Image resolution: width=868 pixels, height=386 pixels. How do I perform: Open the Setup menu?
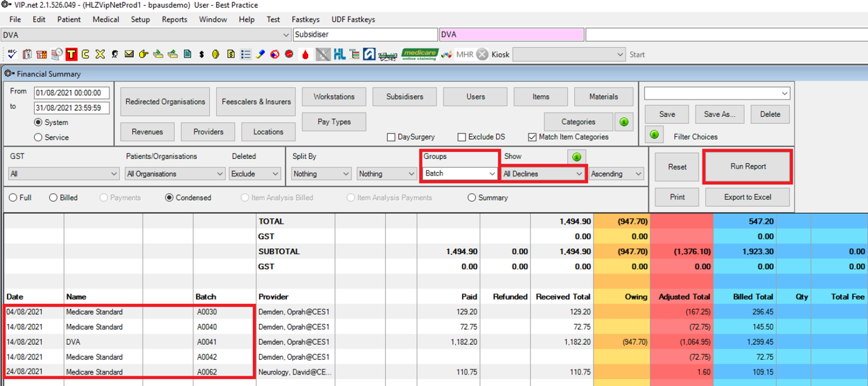pyautogui.click(x=140, y=20)
